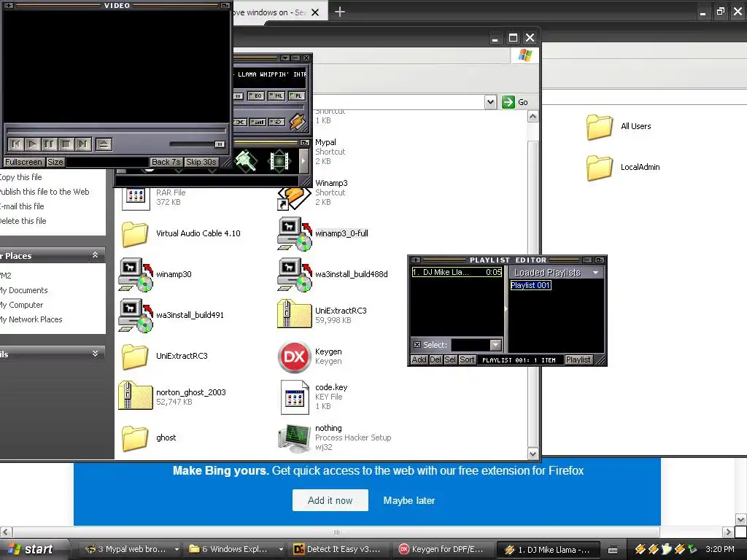Image resolution: width=747 pixels, height=560 pixels.
Task: Open Windows Explorer taskbar group dropdown arrow
Action: click(x=281, y=549)
